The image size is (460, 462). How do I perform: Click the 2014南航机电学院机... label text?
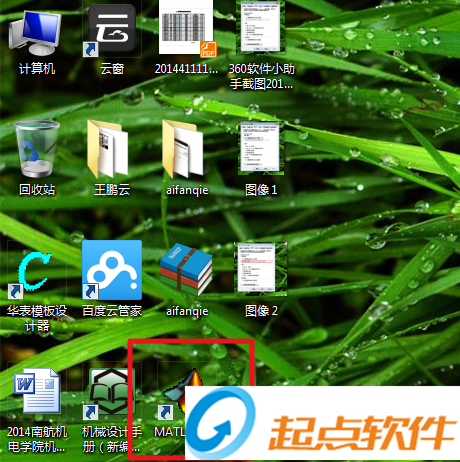37,439
